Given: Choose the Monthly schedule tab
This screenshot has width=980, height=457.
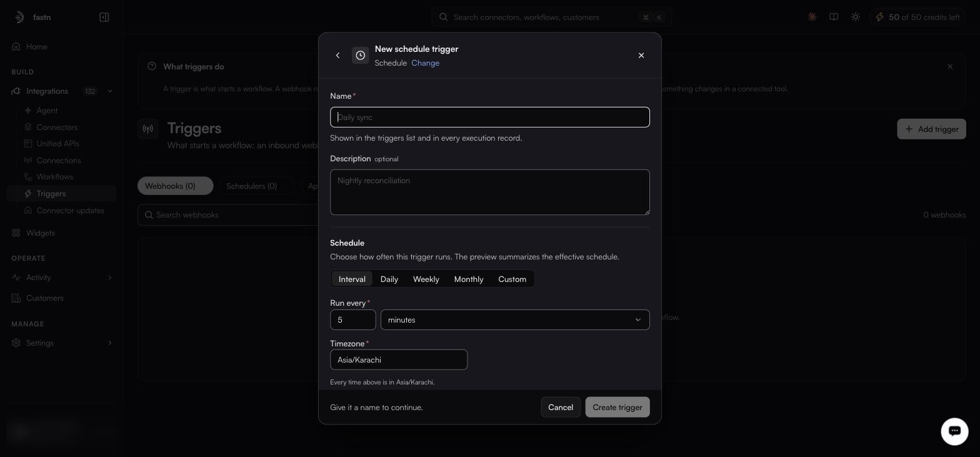Looking at the screenshot, I should [x=469, y=279].
